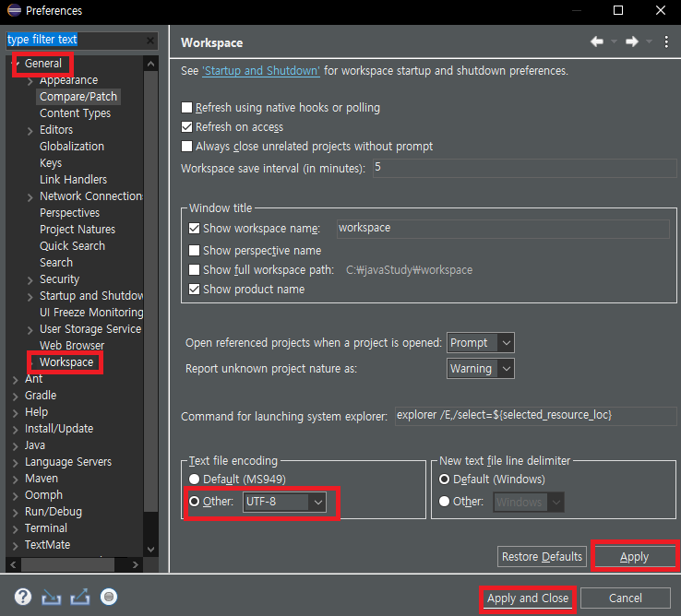Enable Show full workspace path
Image resolution: width=681 pixels, height=616 pixels.
[194, 270]
